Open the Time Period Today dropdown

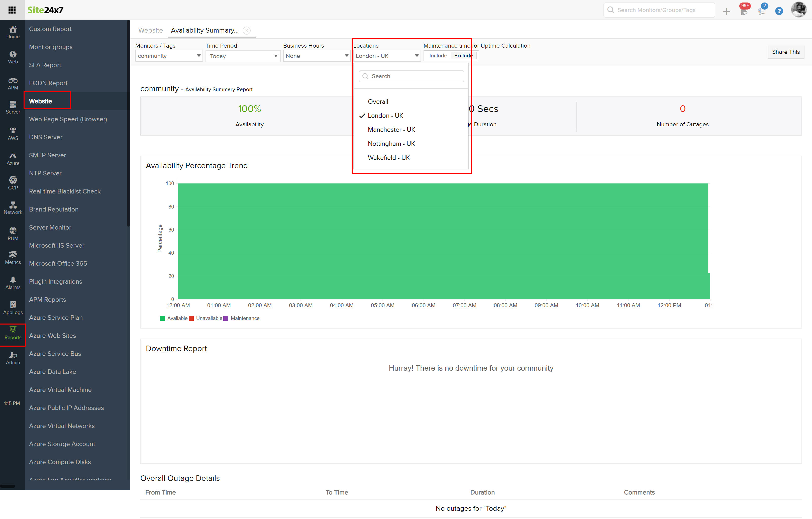243,56
